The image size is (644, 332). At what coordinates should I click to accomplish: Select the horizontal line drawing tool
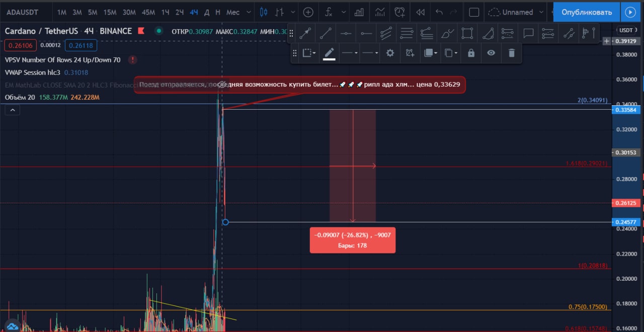tap(346, 34)
